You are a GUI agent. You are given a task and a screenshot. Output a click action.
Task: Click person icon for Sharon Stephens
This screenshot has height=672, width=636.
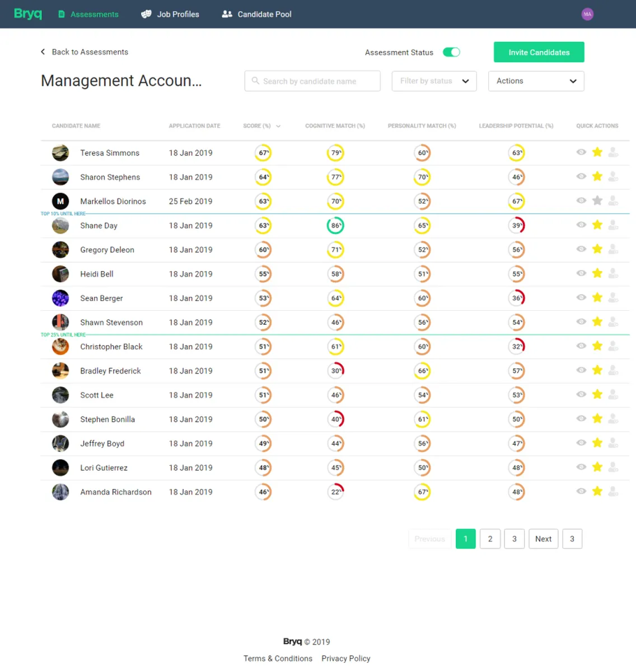(x=614, y=176)
